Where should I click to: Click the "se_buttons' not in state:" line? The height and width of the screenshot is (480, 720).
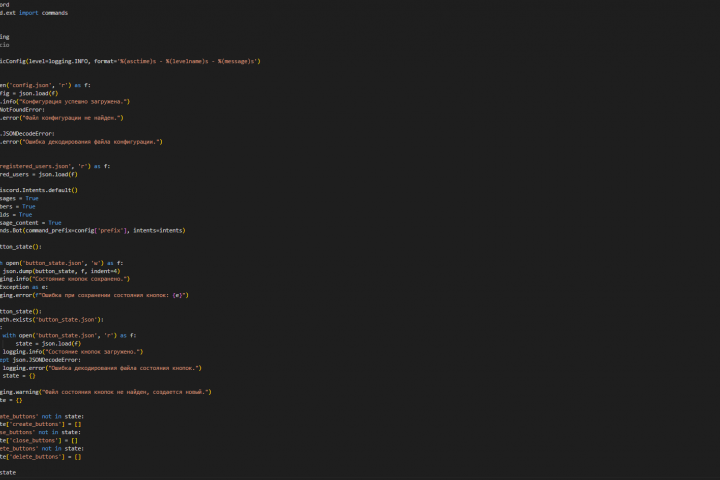(40, 432)
